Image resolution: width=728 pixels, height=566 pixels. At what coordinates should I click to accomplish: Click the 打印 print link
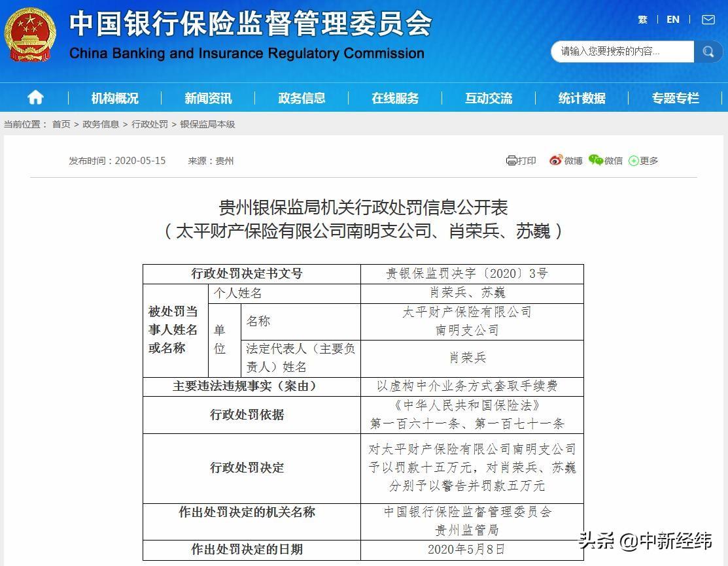[527, 161]
